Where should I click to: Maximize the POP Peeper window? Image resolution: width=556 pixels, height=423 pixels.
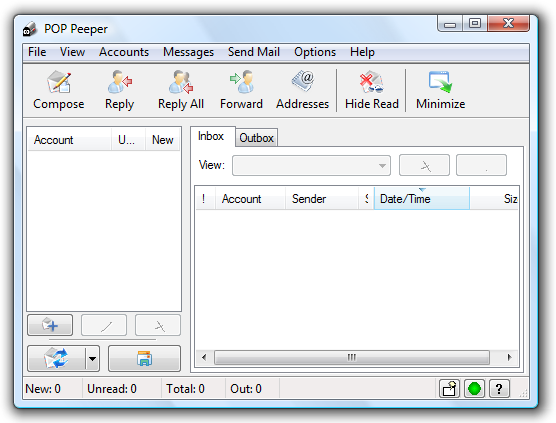tap(475, 23)
